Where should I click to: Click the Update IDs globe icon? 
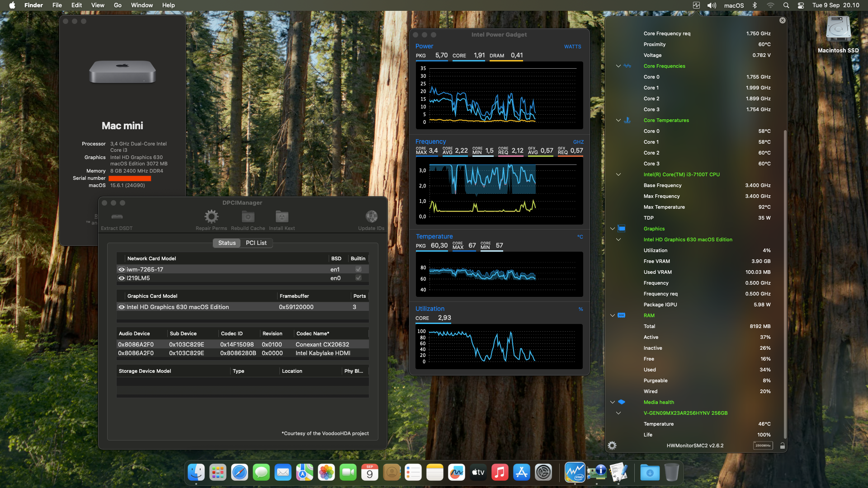[371, 217]
